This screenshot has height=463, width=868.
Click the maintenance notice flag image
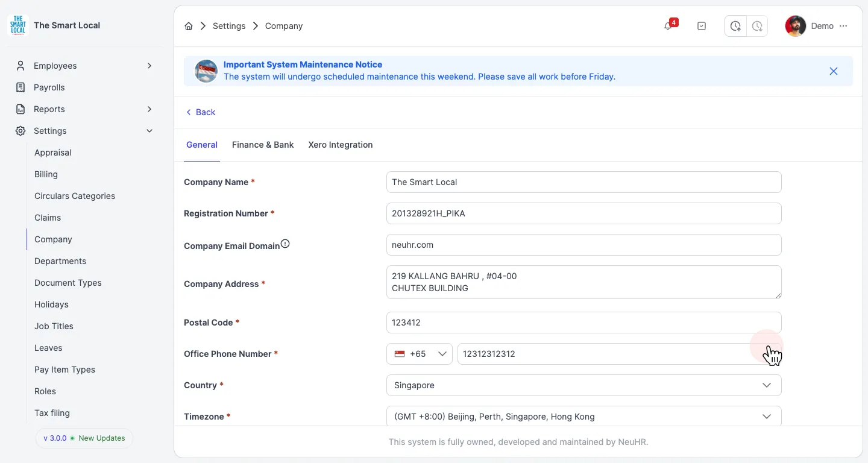(206, 71)
